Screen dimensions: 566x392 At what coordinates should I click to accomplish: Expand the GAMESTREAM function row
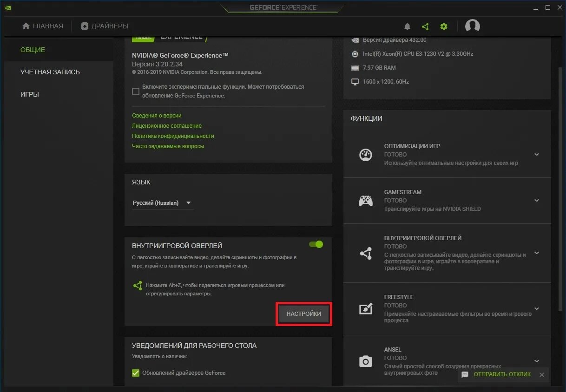pos(537,201)
